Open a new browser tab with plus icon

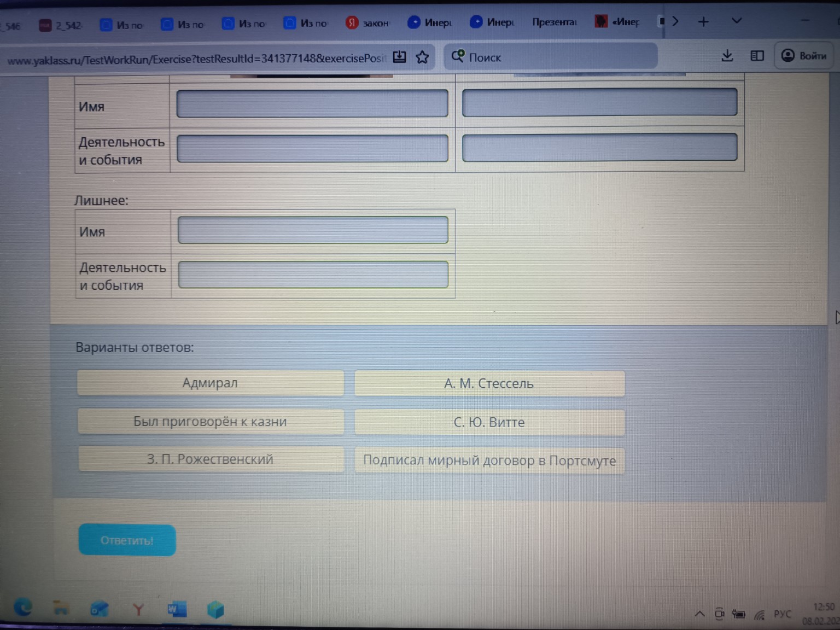(x=703, y=22)
